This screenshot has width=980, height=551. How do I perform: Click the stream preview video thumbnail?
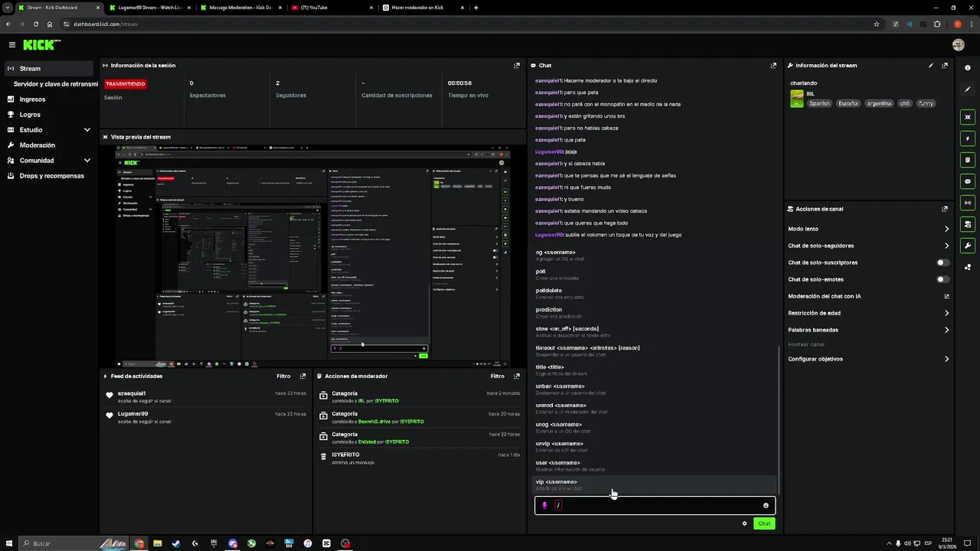(x=312, y=256)
